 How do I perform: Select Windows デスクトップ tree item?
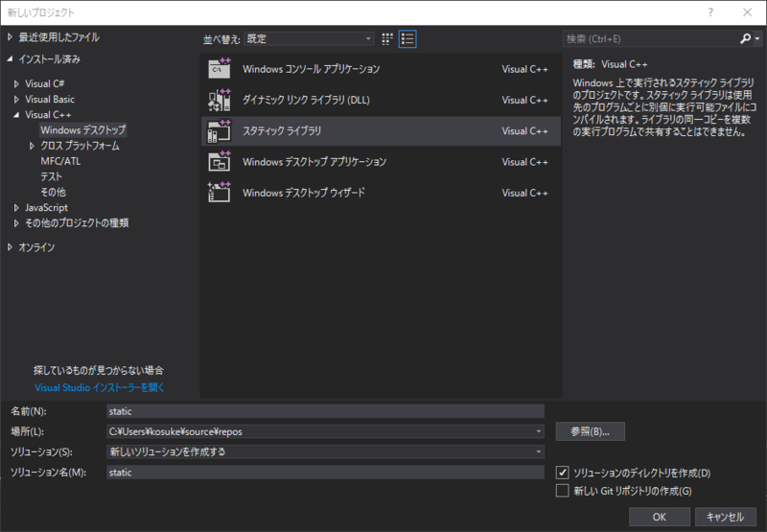point(83,130)
